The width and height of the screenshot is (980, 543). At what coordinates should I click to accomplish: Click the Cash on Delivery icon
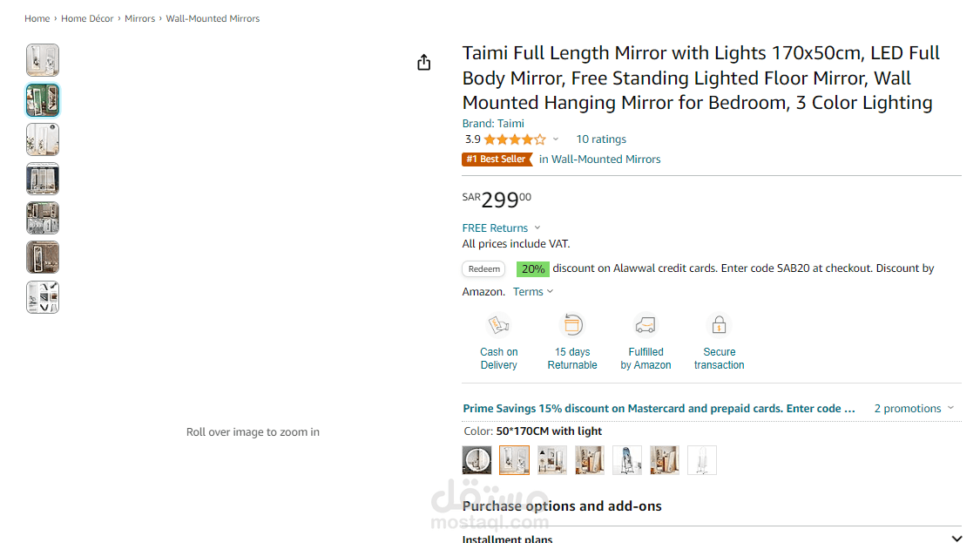point(499,325)
